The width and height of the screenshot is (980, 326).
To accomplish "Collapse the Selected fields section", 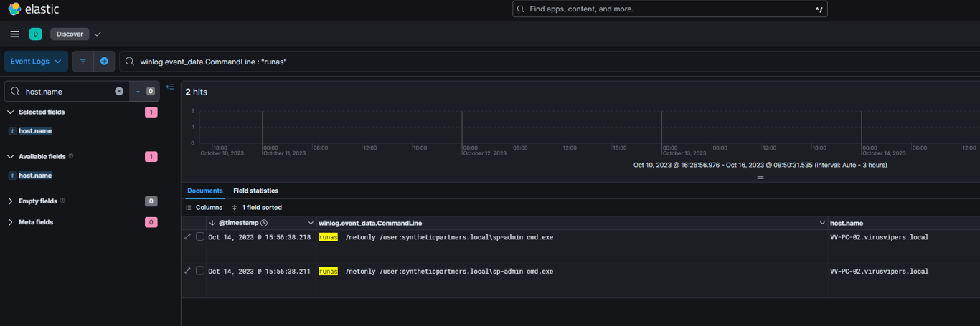I will click(11, 112).
